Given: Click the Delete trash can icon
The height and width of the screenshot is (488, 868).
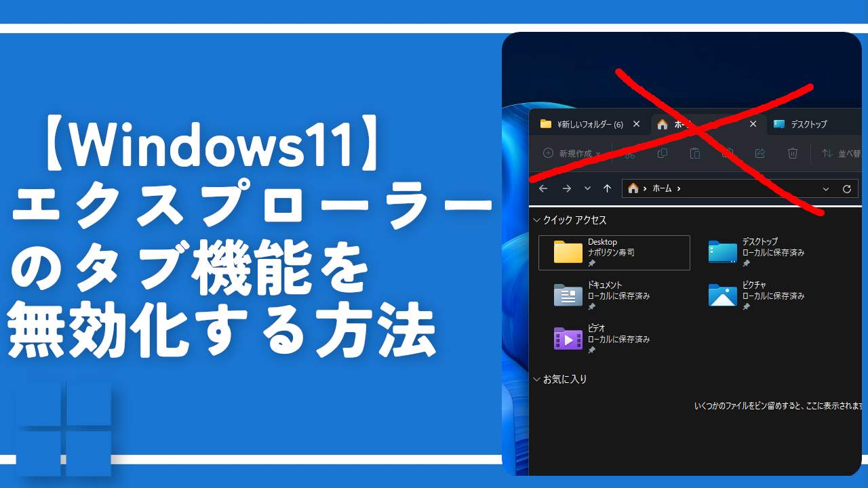Looking at the screenshot, I should [793, 154].
